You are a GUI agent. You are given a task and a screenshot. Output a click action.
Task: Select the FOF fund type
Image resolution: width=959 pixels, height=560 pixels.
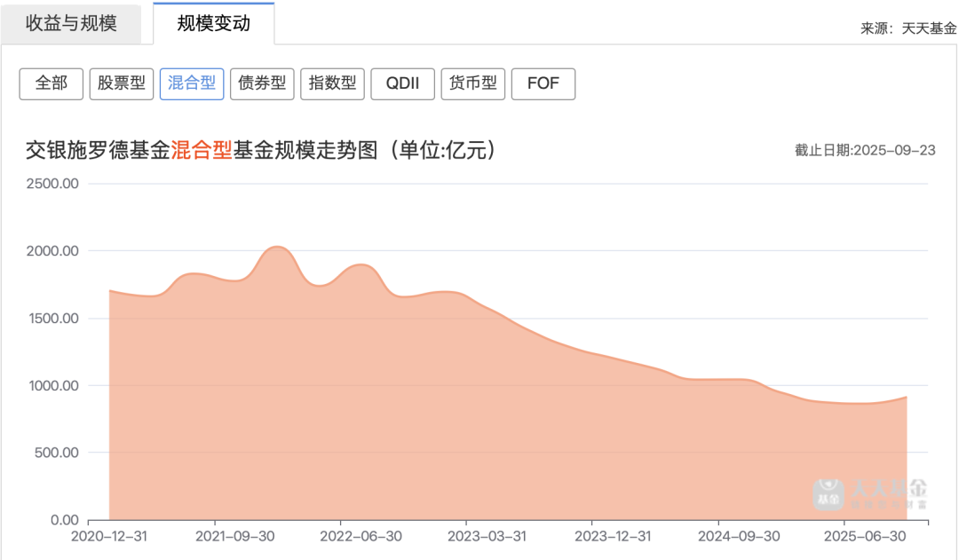click(543, 83)
